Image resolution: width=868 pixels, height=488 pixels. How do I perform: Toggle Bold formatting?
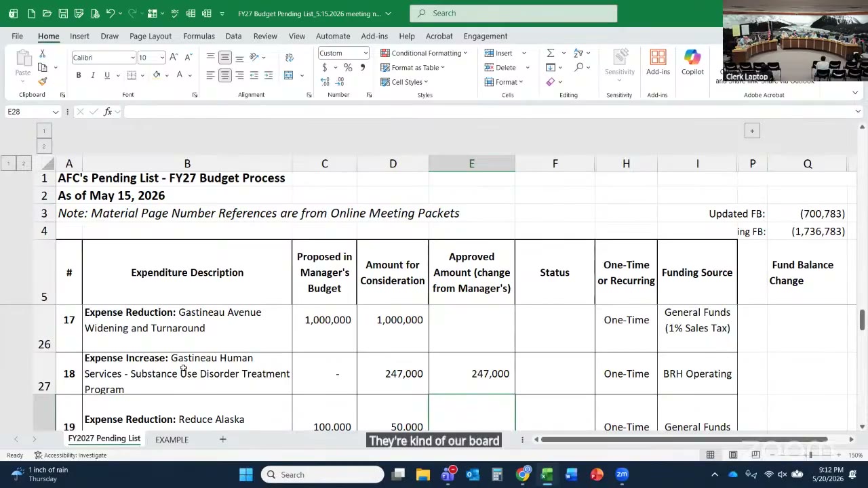(79, 75)
